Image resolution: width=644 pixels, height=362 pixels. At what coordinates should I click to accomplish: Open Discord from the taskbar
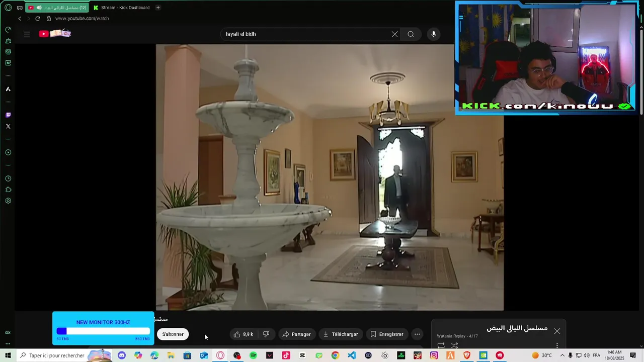click(121, 355)
